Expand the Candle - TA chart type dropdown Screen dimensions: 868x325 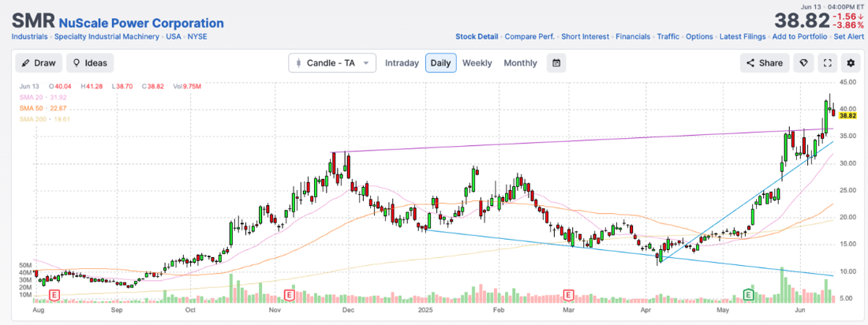[332, 63]
